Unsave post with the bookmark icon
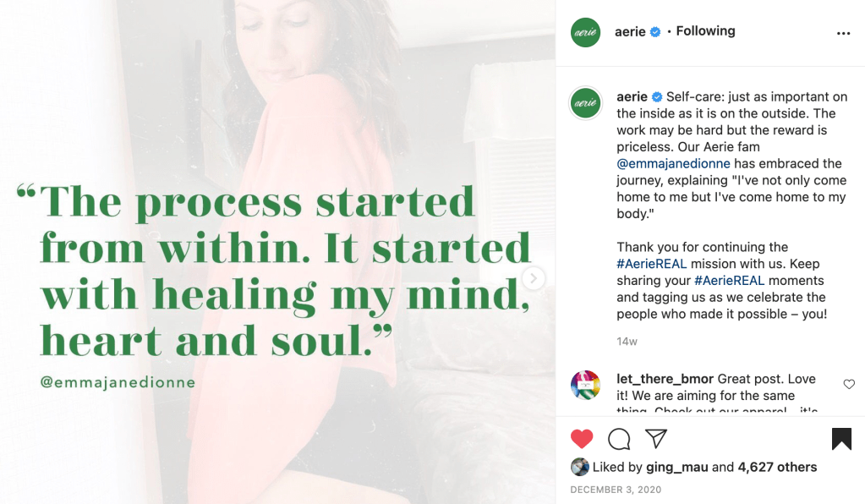The image size is (865, 504). (x=841, y=438)
